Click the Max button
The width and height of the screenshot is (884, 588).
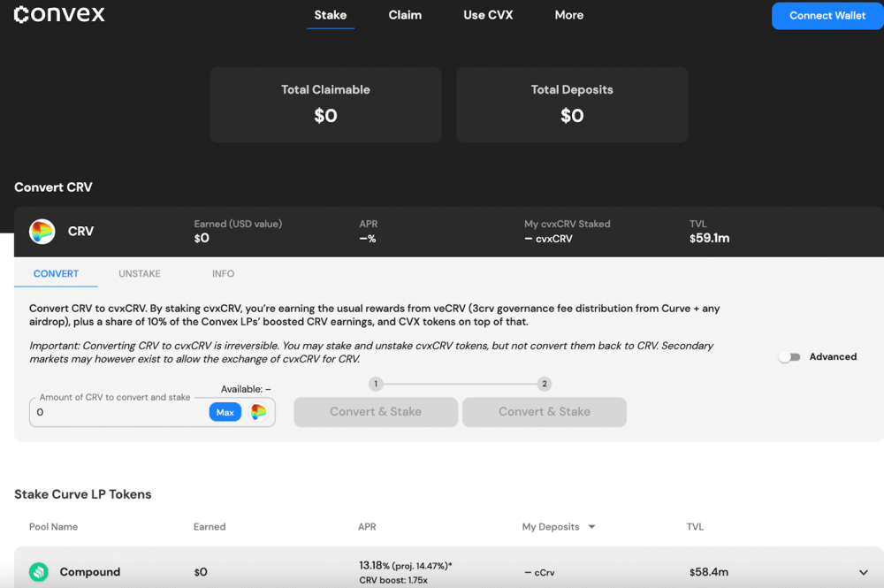tap(225, 412)
